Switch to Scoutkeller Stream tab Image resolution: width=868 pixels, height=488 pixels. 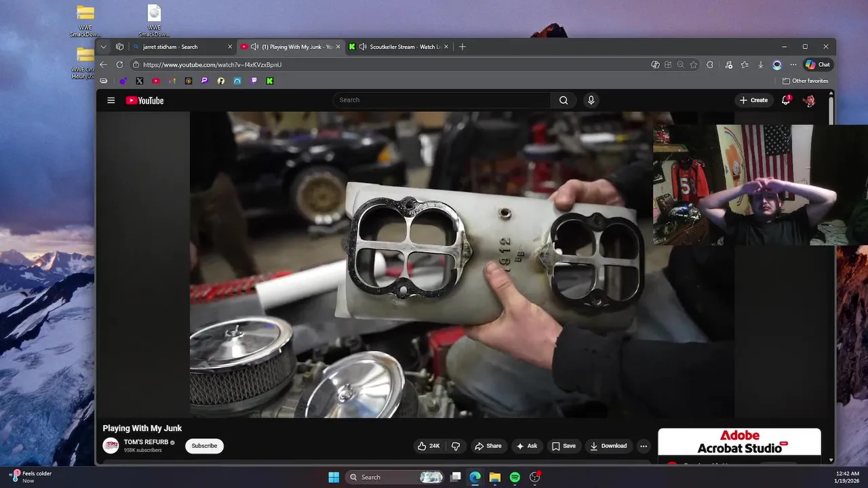399,47
